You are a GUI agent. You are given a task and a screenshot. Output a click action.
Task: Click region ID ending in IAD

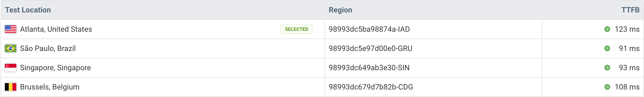tap(369, 29)
